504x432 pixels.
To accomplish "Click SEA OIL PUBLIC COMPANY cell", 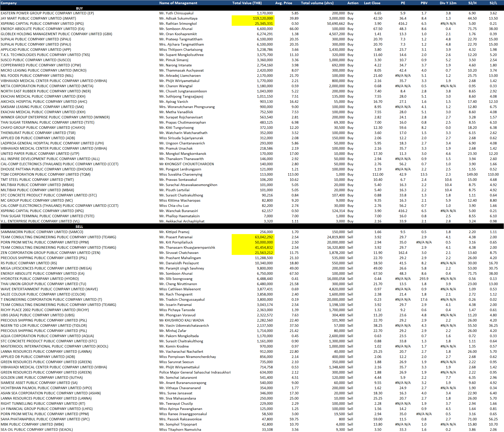I will (x=37, y=430).
